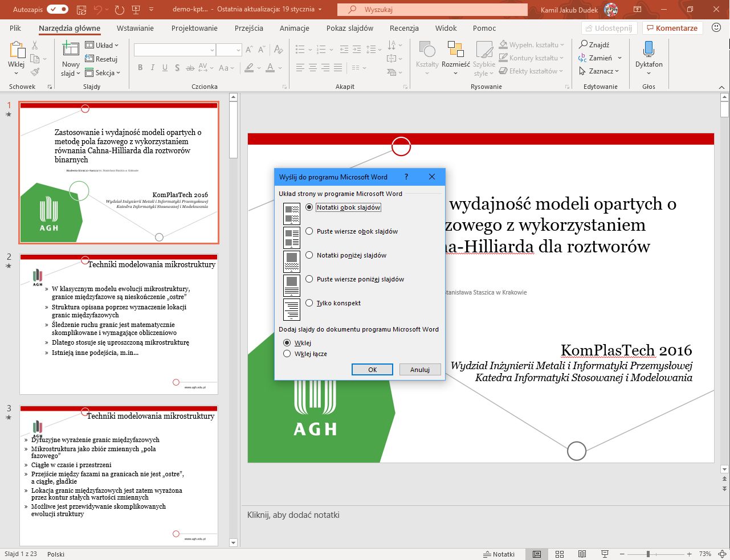The width and height of the screenshot is (730, 560).
Task: Click the Wklej paste icon
Action: coord(15,51)
